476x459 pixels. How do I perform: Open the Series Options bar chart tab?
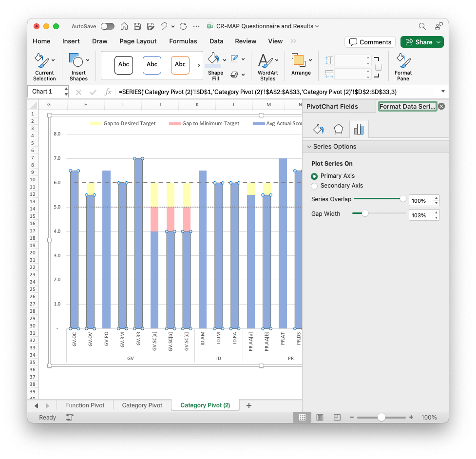coord(359,129)
